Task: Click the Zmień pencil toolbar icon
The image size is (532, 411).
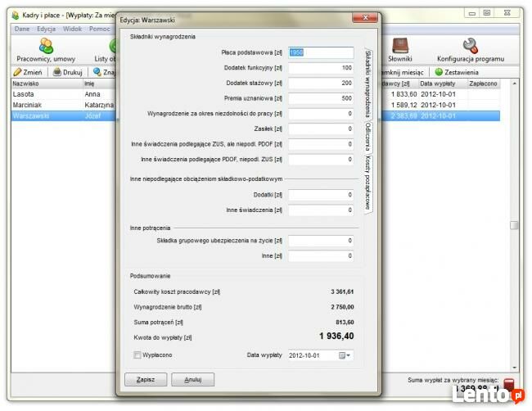Action: 17,72
